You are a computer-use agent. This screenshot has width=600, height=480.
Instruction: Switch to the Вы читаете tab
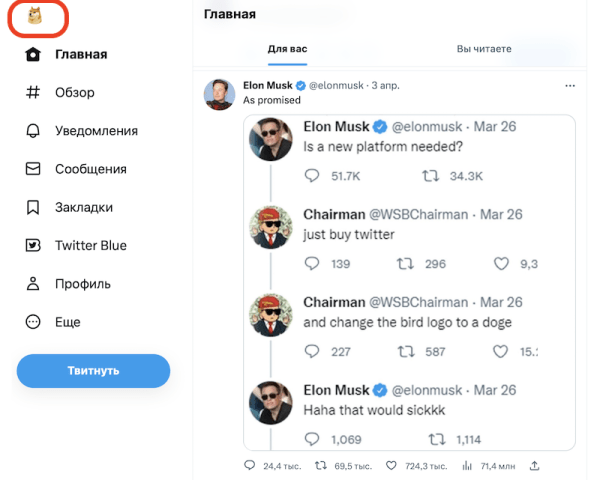tap(484, 48)
